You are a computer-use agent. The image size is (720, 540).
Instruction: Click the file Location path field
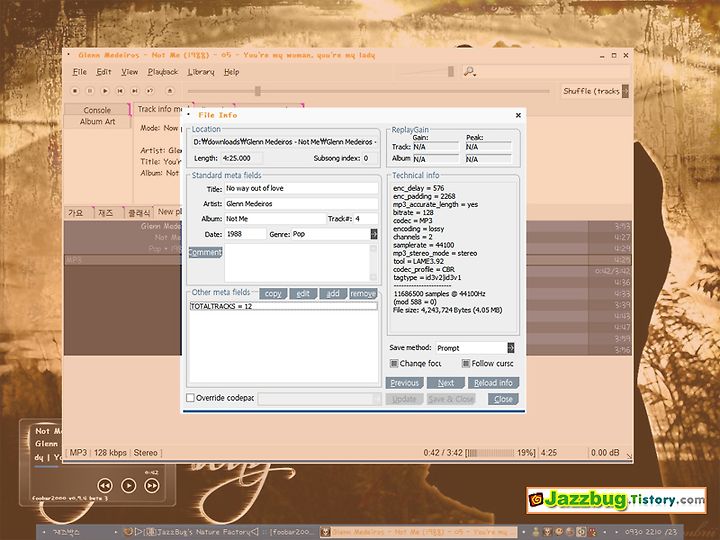(285, 142)
